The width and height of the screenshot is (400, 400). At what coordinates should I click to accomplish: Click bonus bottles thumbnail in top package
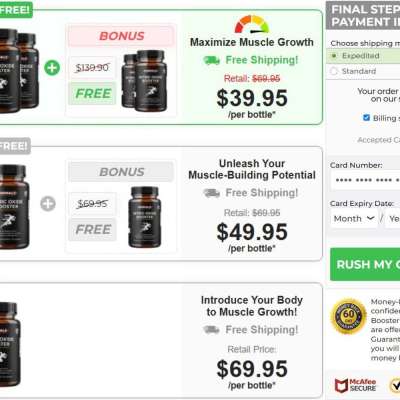pos(144,81)
